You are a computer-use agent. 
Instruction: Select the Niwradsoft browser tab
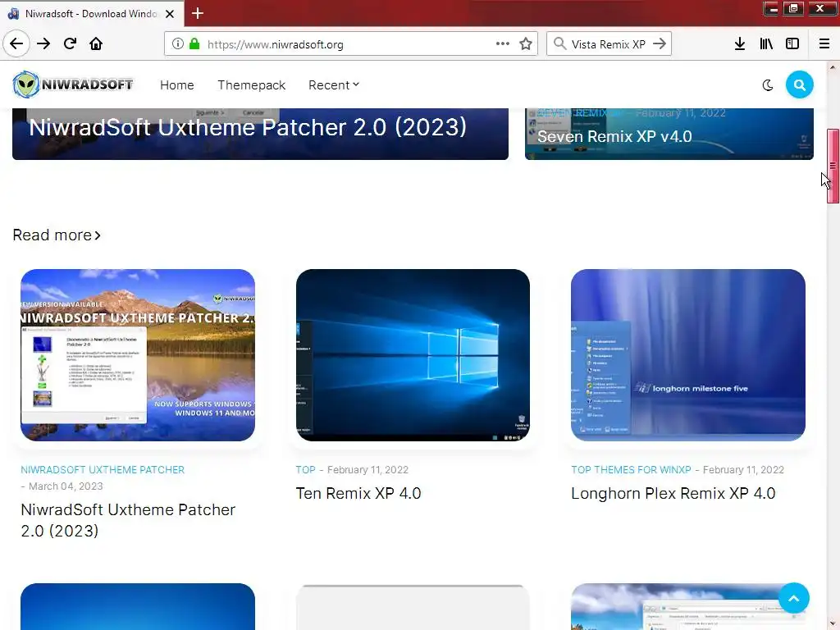pyautogui.click(x=92, y=13)
